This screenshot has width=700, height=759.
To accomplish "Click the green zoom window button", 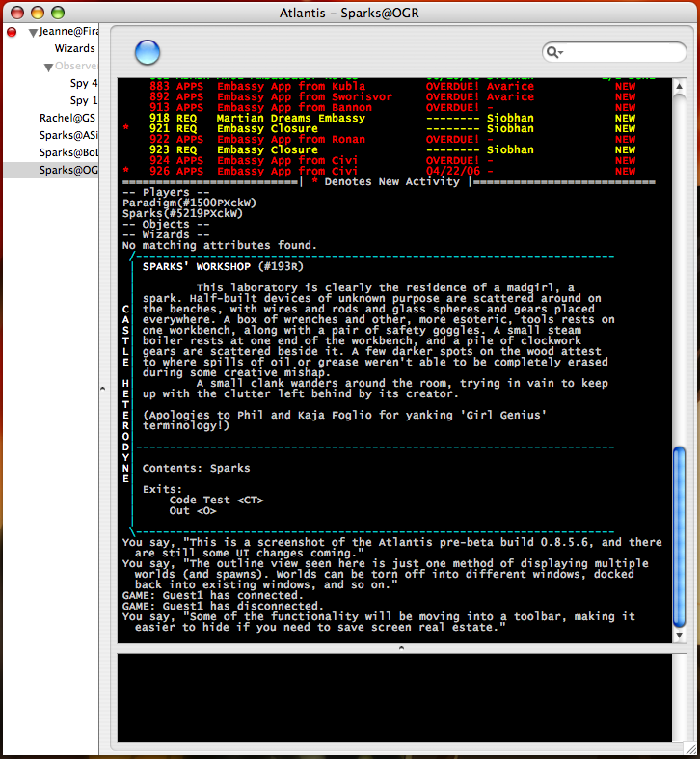I will 58,13.
